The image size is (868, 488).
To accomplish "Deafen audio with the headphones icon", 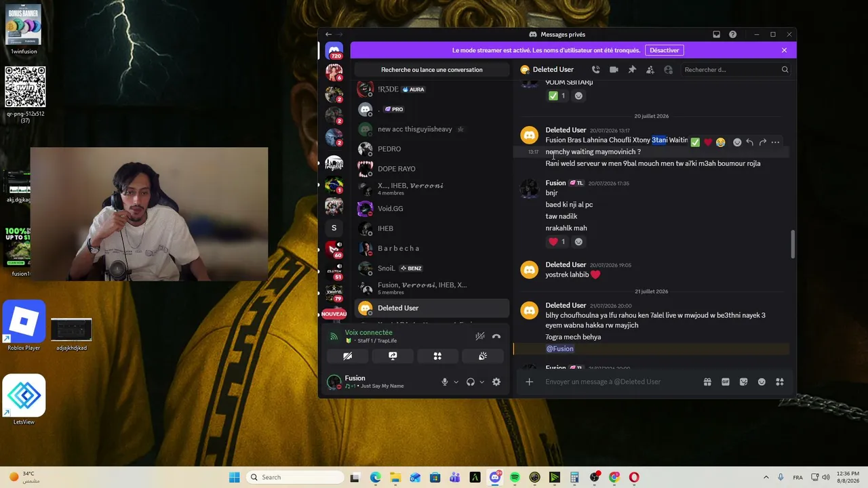I will click(471, 382).
